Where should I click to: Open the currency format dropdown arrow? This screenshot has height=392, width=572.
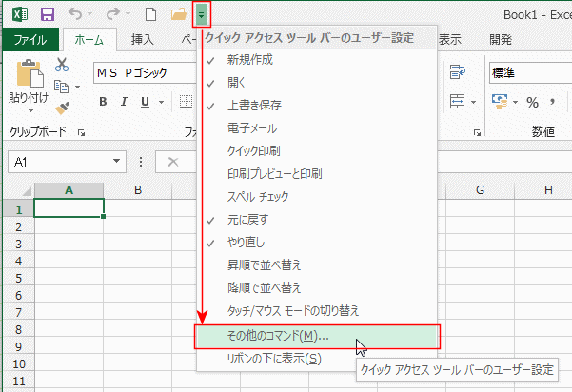515,102
